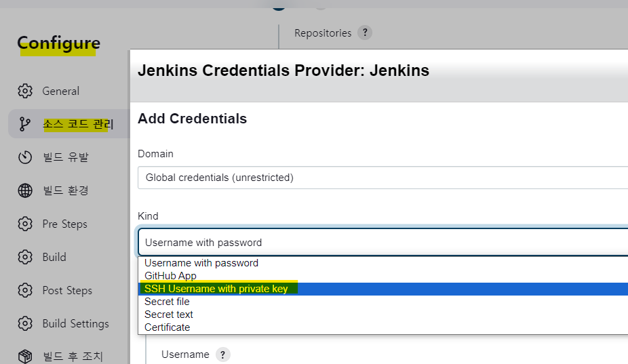This screenshot has width=628, height=364.
Task: Click the General gear icon in sidebar
Action: [25, 91]
